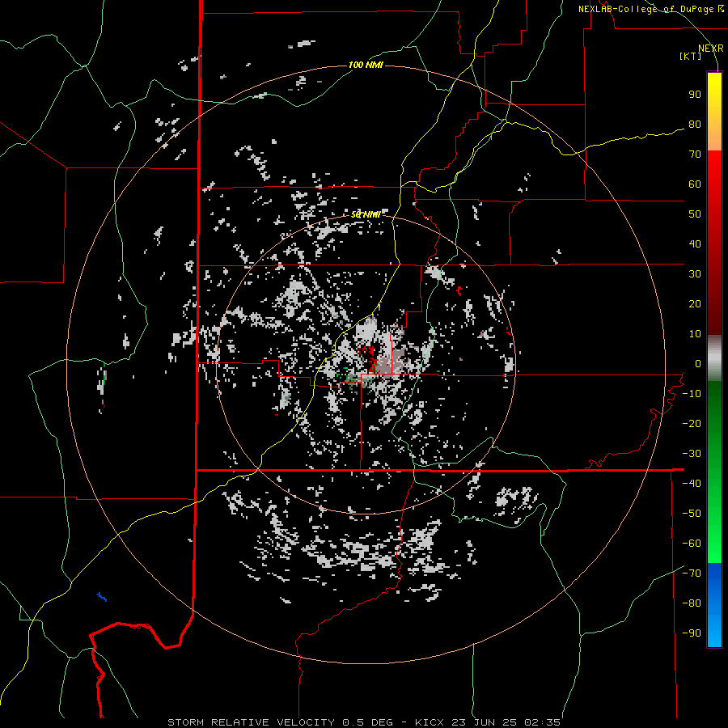The image size is (728, 728).
Task: Click the -10 value on velocity scale
Action: click(692, 394)
